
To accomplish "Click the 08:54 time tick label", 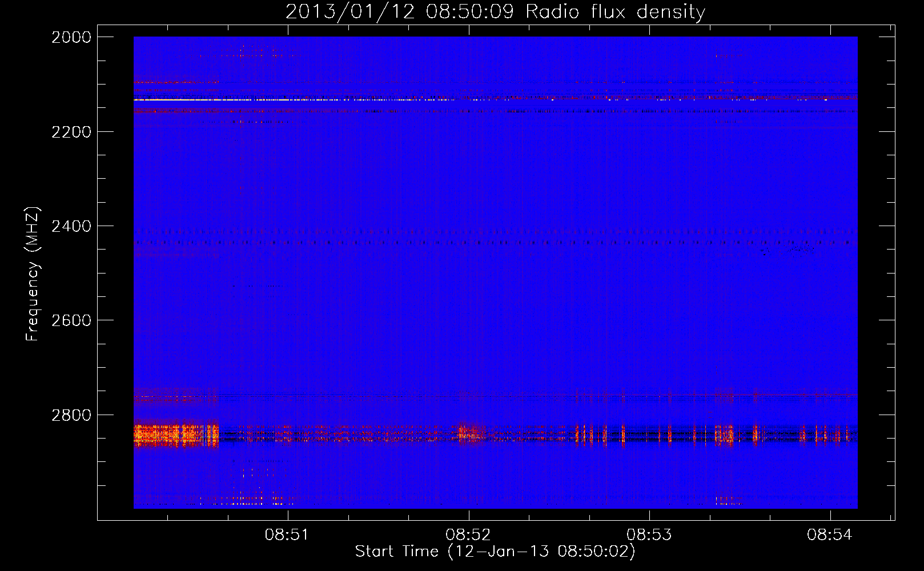I will (830, 534).
